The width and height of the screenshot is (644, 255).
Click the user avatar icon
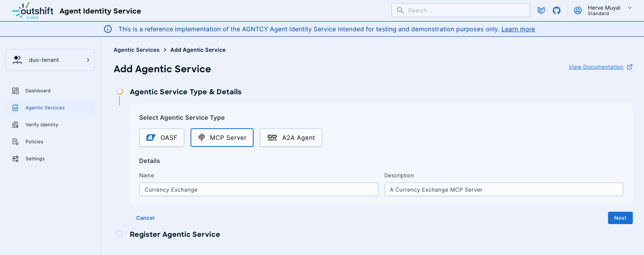(x=578, y=10)
